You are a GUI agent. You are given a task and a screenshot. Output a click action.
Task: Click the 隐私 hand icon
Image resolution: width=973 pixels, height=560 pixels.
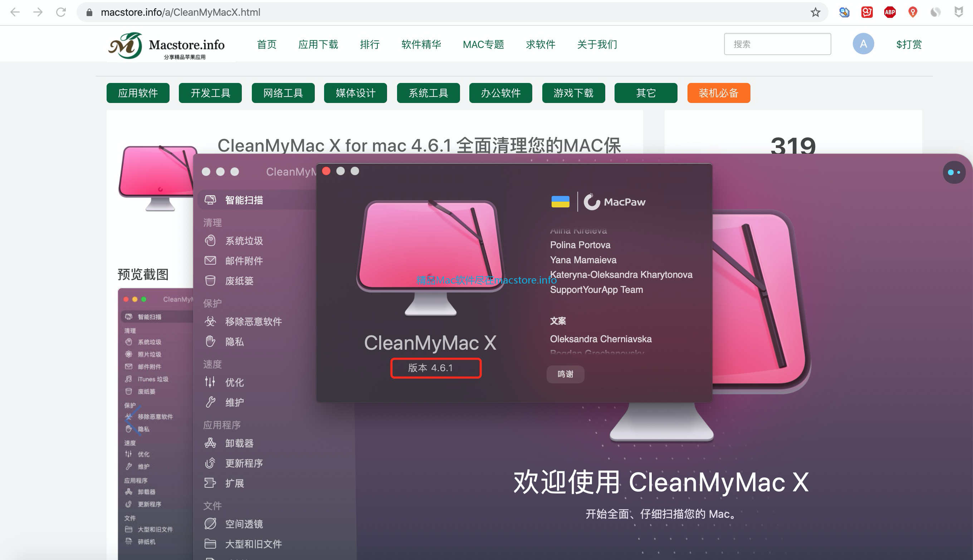[210, 341]
